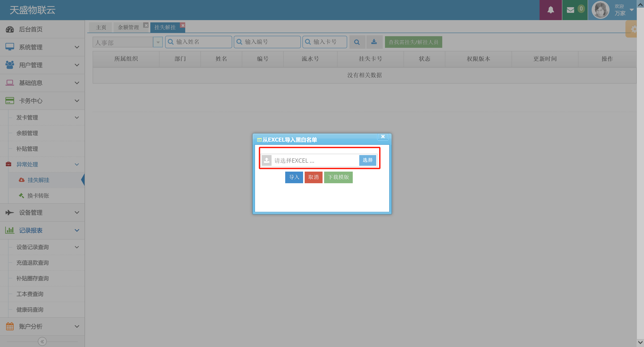This screenshot has height=347, width=644.
Task: Click the scrollbar up arrow
Action: [x=640, y=4]
